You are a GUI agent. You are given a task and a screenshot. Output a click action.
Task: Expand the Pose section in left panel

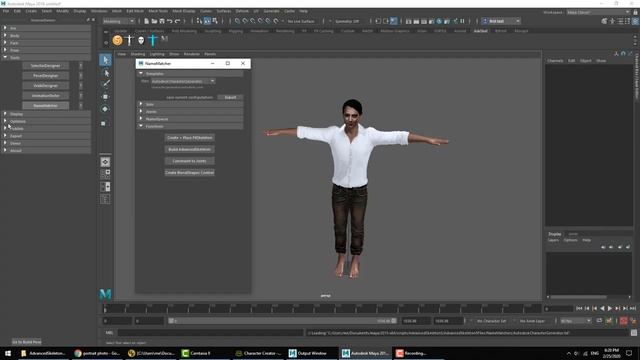click(46, 50)
